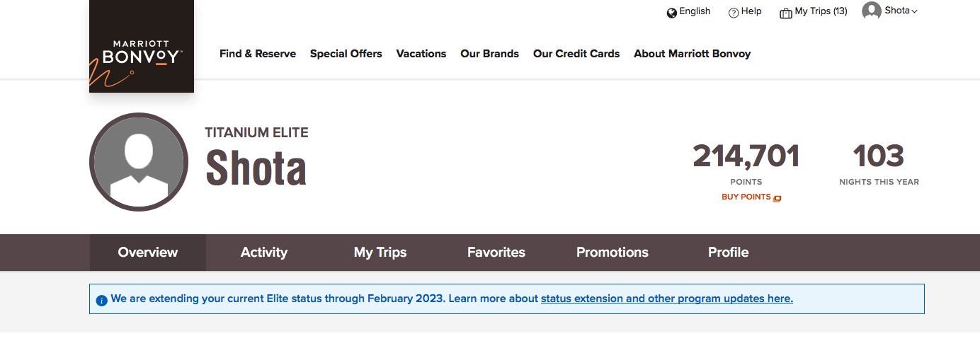The height and width of the screenshot is (341, 980).
Task: Click the globe language icon
Action: [x=671, y=13]
